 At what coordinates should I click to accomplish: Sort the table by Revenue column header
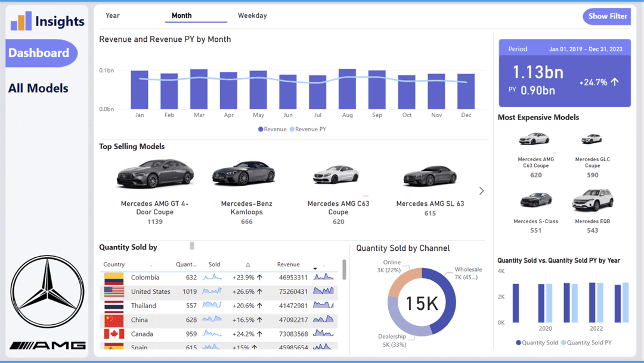(x=288, y=264)
